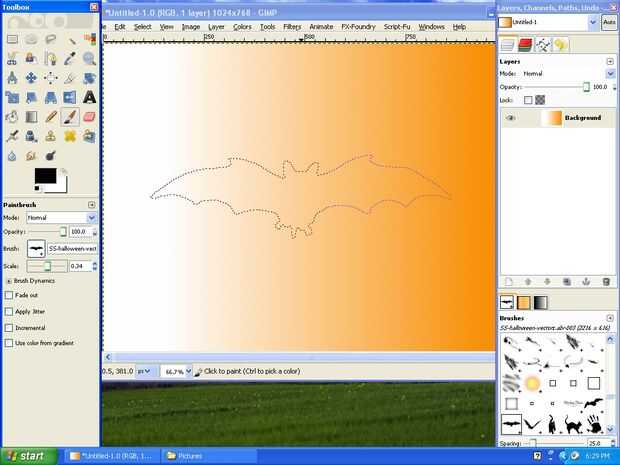
Task: Open the Brushes panel configure menu button
Action: 610,318
